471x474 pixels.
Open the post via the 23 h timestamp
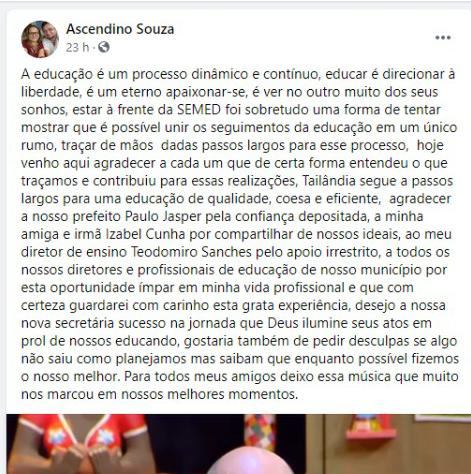(77, 47)
